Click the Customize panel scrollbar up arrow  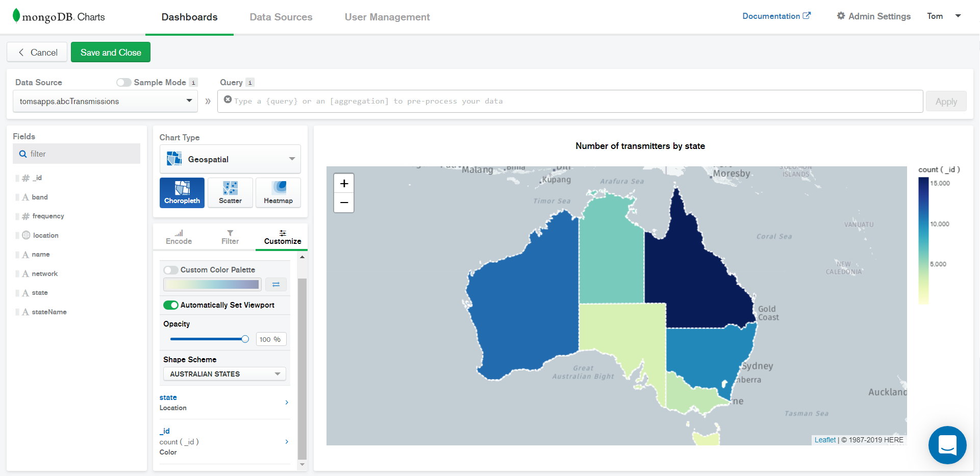[x=302, y=257]
